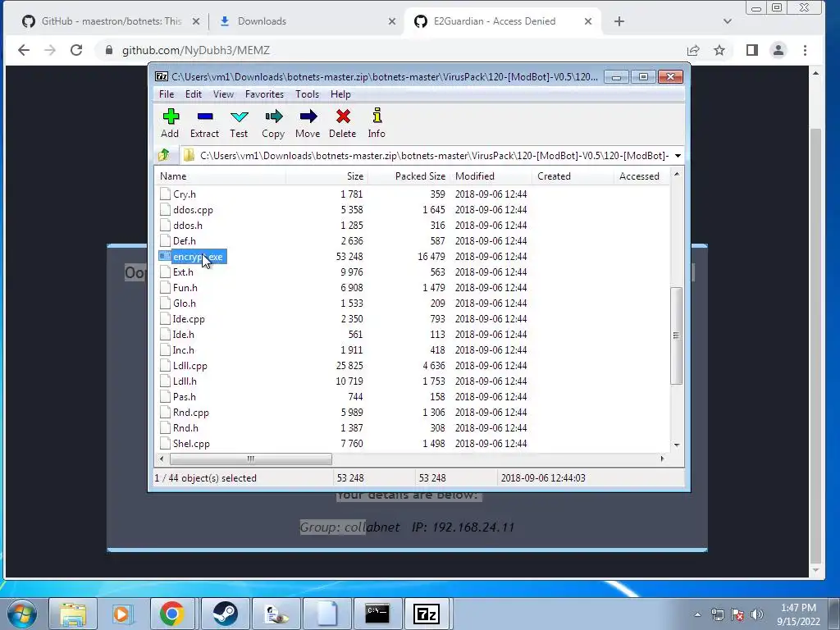Open Steam from the taskbar

coord(225,614)
